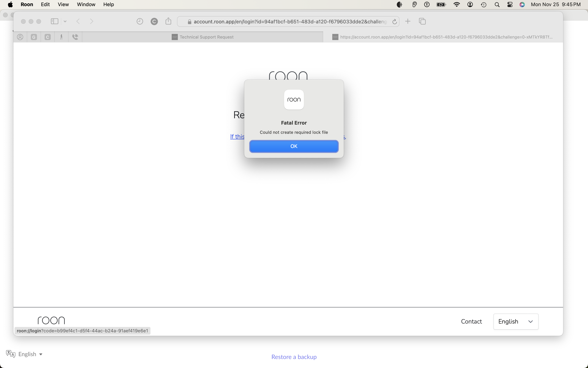Open the Share button in Safari toolbar
588x368 pixels.
168,21
